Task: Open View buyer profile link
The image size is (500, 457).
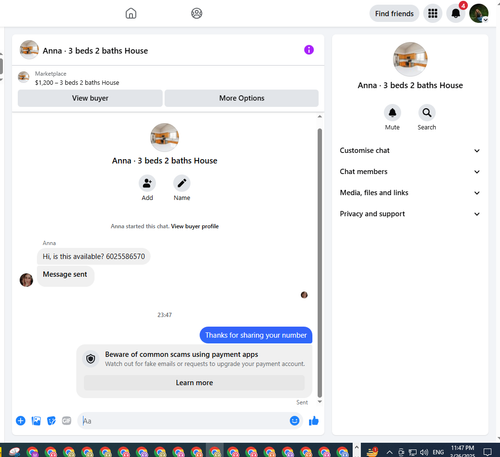Action: (x=195, y=226)
